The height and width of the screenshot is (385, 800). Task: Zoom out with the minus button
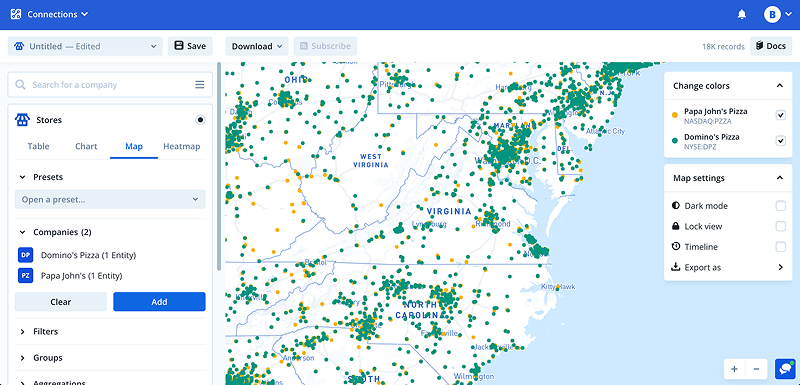tap(757, 369)
